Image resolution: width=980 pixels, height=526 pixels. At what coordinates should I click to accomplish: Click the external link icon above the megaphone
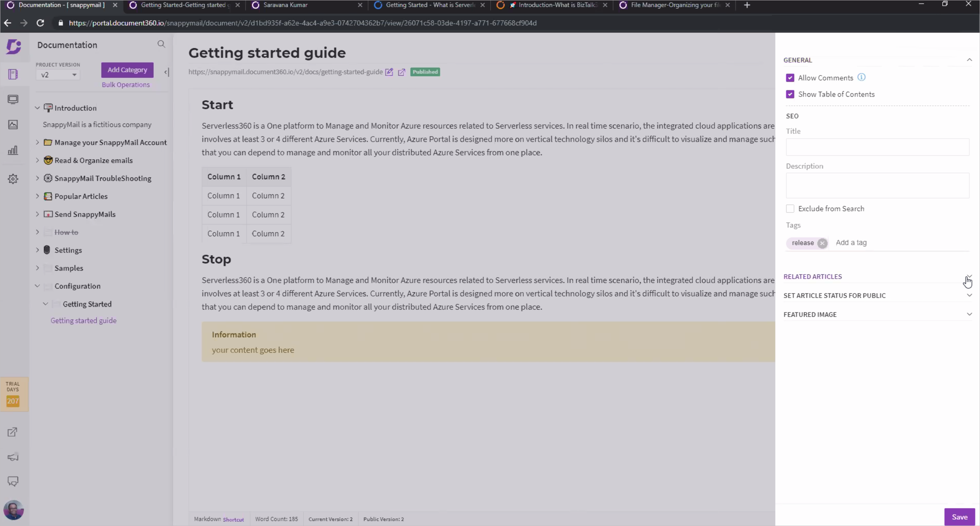coord(13,432)
